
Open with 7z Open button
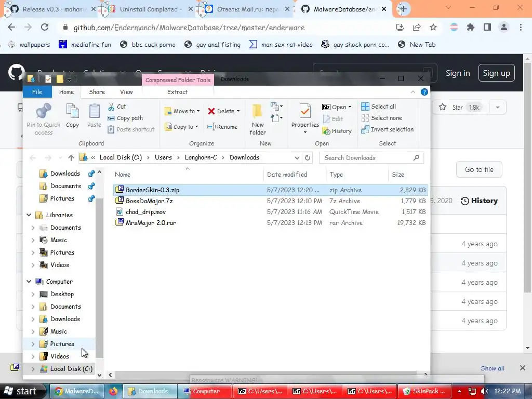coord(334,107)
